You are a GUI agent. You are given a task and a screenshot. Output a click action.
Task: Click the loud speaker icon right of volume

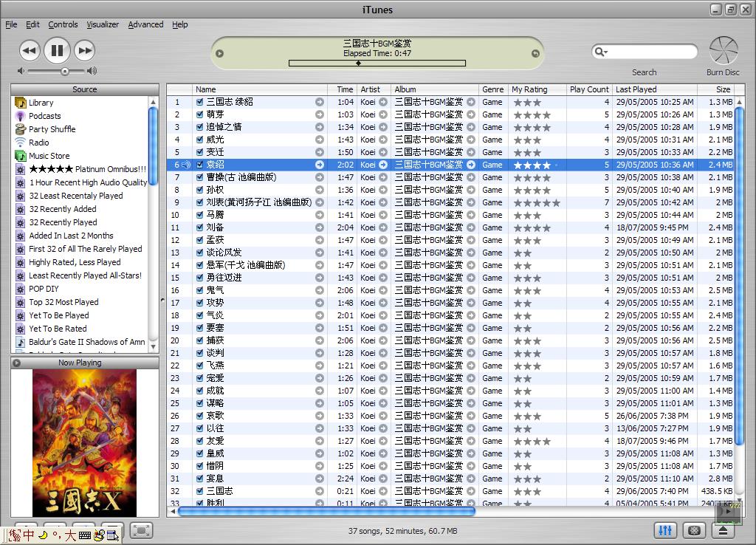click(x=92, y=71)
